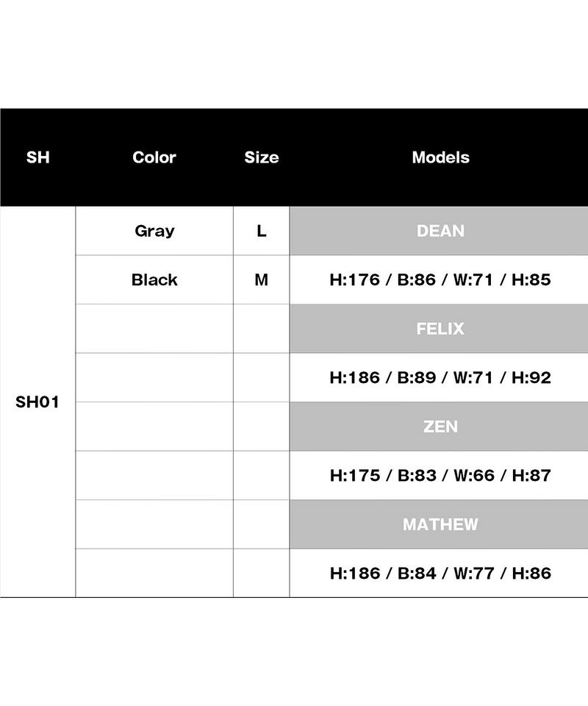The image size is (588, 706).
Task: Select the MATHEW model name
Action: tap(440, 524)
